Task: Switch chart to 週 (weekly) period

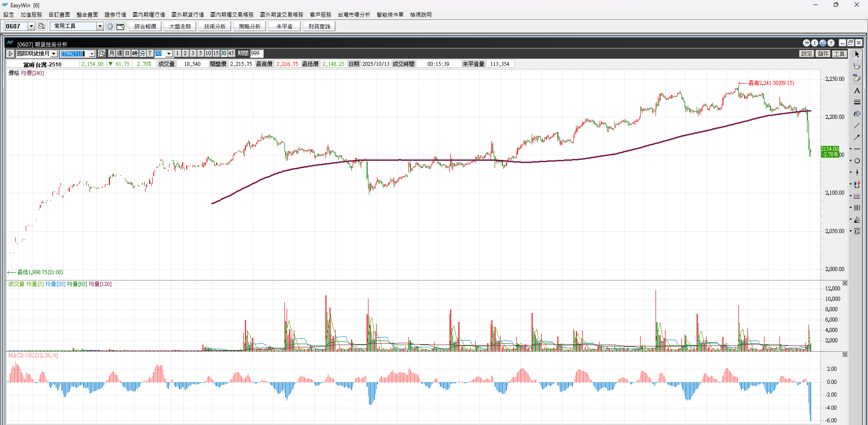Action: click(120, 53)
